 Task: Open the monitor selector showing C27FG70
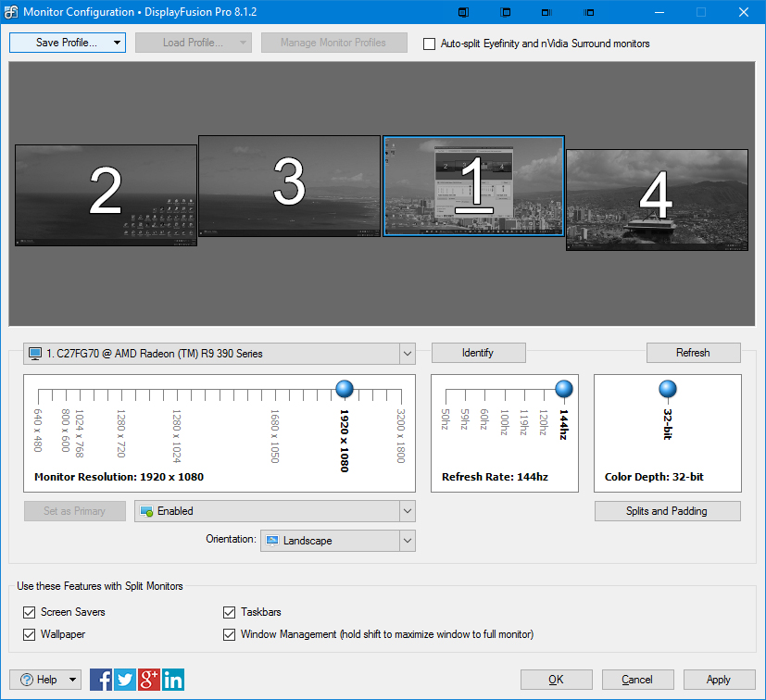click(x=220, y=354)
